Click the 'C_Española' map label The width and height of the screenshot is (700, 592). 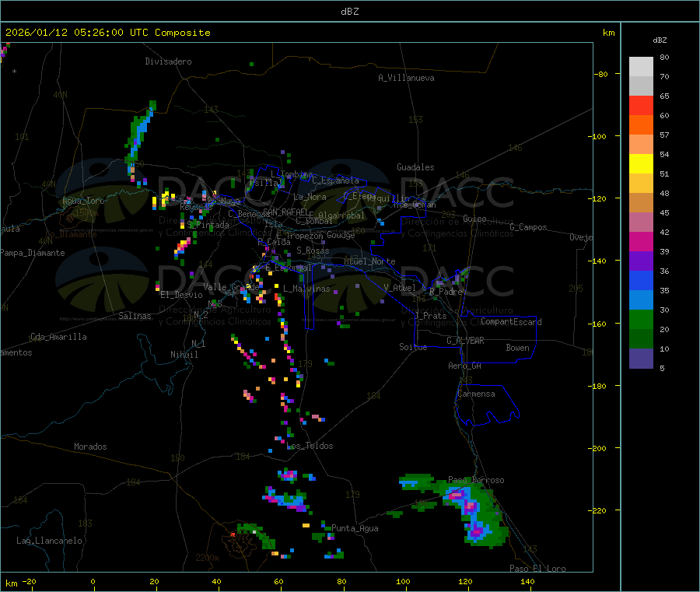336,180
